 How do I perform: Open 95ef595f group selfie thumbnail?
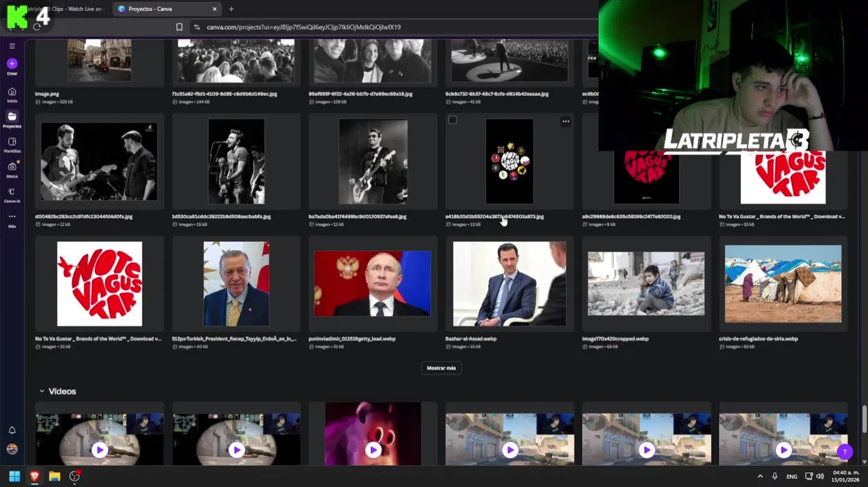tap(373, 61)
